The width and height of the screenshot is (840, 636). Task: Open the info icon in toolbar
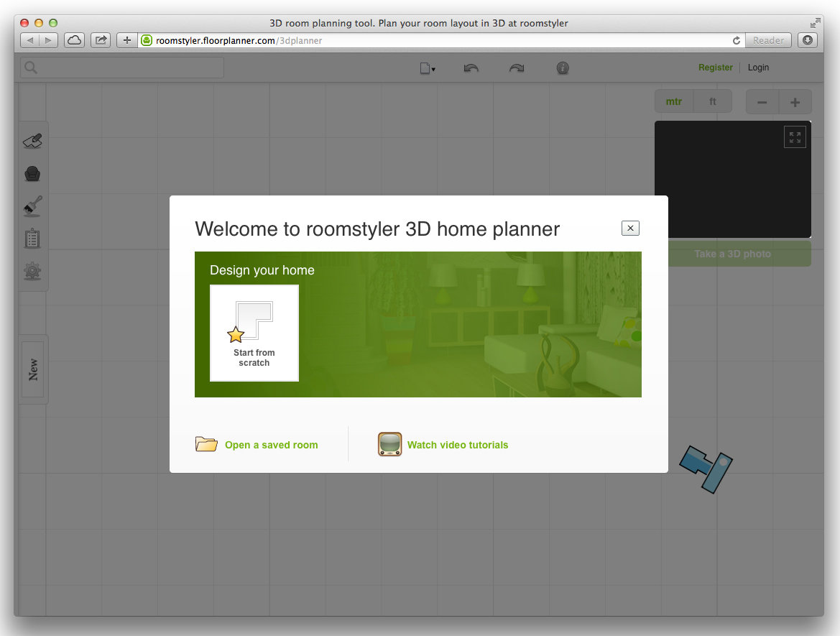563,68
